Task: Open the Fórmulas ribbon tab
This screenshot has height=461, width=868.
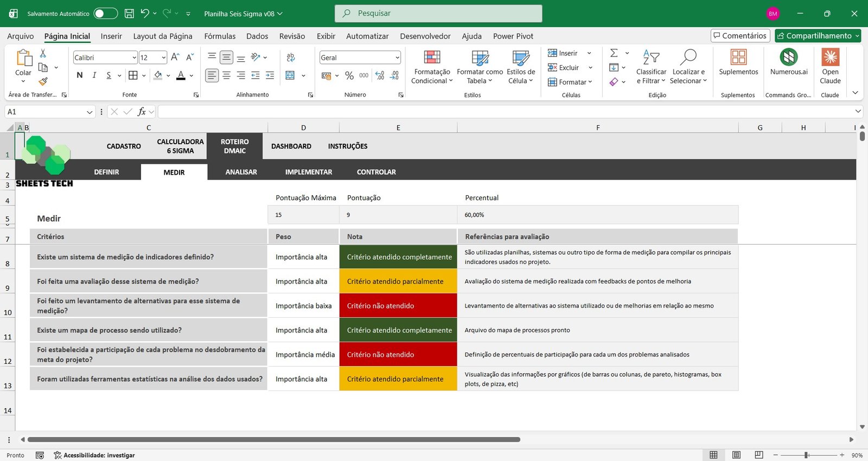Action: click(x=220, y=36)
